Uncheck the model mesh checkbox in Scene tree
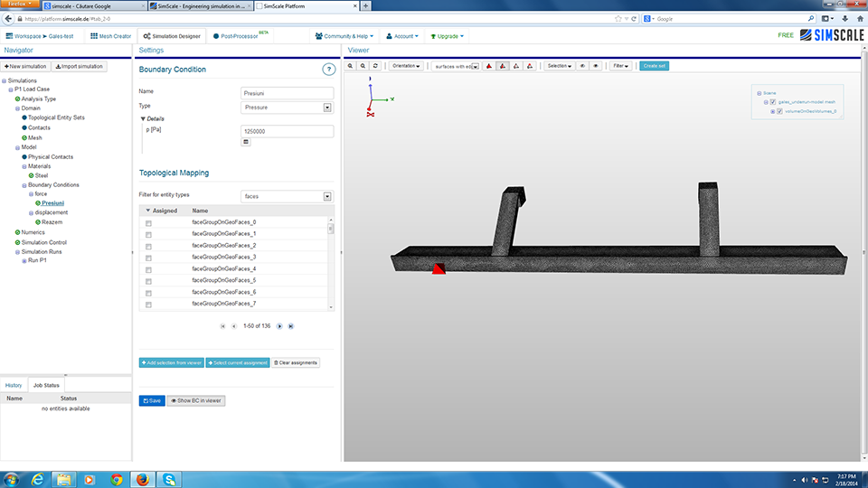 (773, 102)
